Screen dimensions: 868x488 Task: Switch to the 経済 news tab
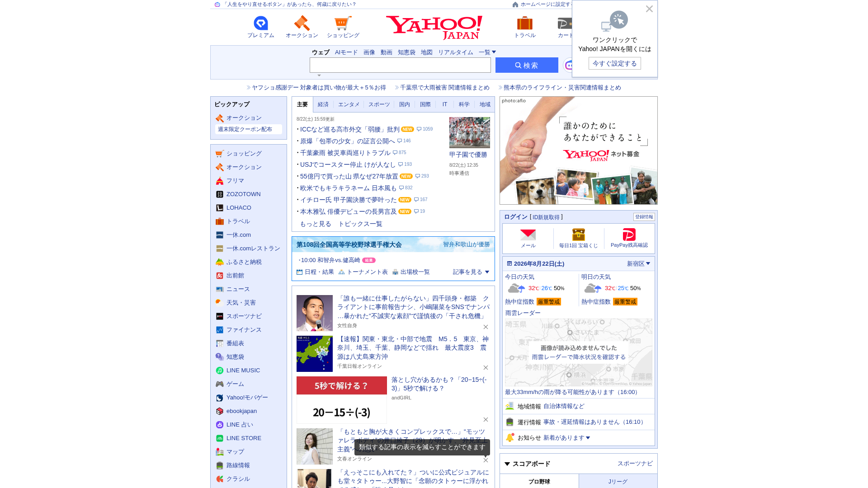coord(323,104)
